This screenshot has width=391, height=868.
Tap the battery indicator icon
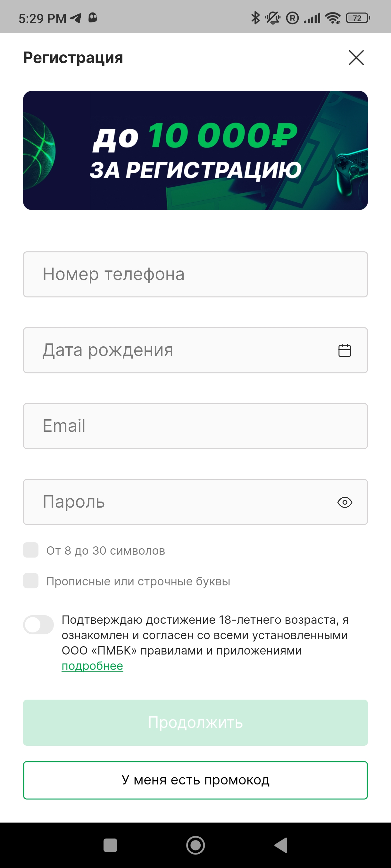point(358,18)
